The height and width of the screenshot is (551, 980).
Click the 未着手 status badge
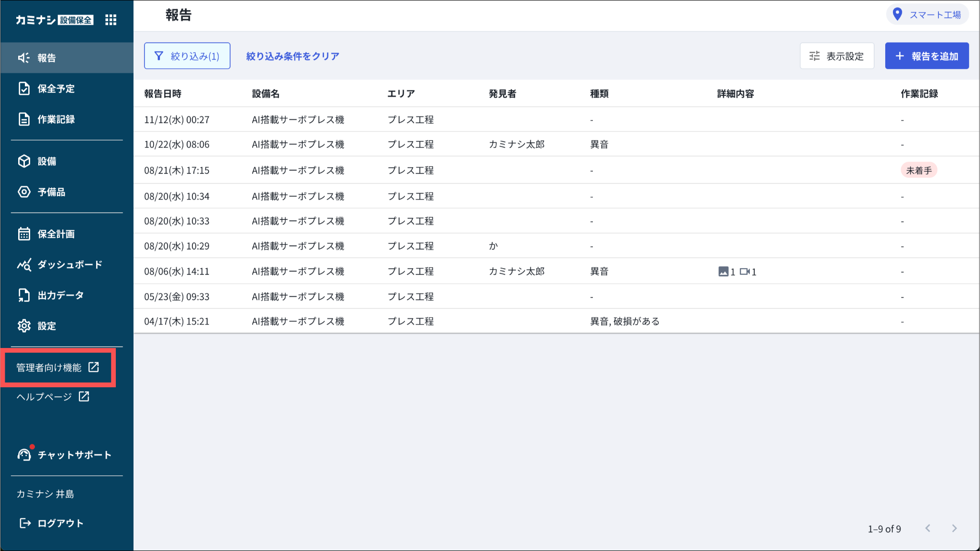pos(918,170)
